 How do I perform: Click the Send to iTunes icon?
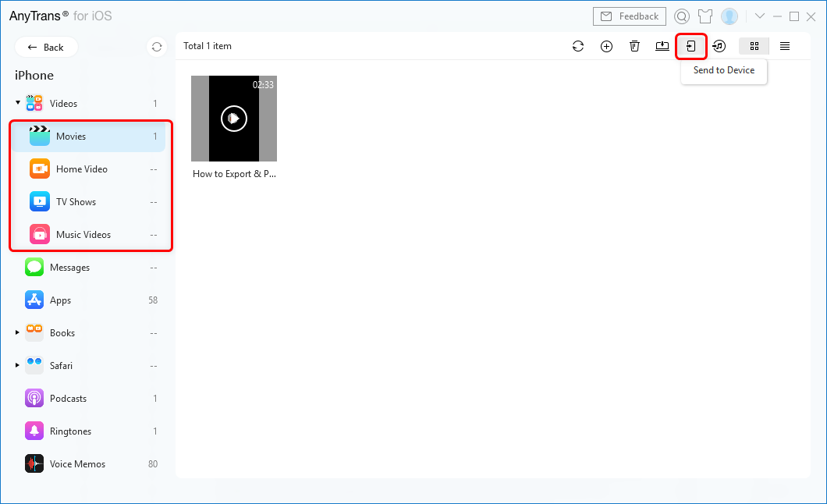(x=719, y=47)
